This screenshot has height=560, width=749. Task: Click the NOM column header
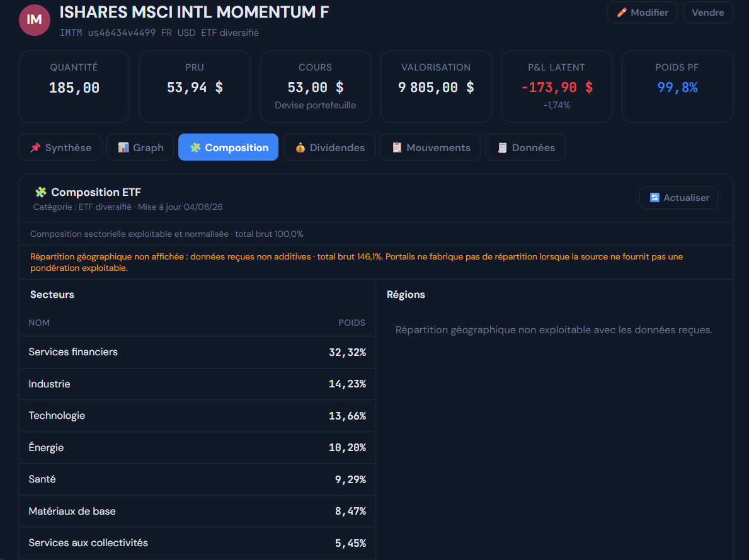39,323
